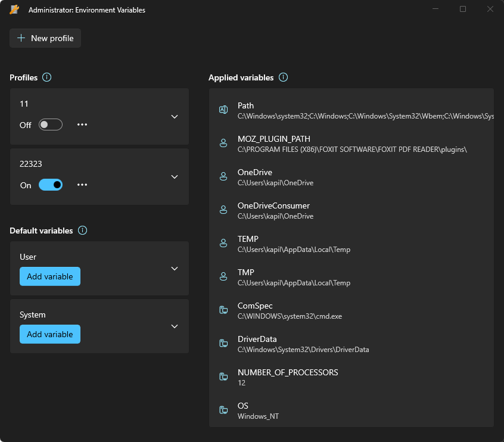Click the info icon beside Applied variables
This screenshot has width=504, height=442.
[x=284, y=77]
